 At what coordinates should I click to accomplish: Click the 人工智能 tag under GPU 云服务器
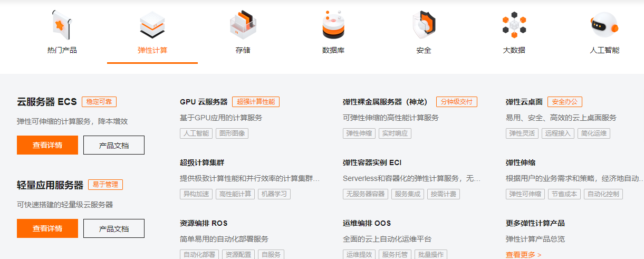196,133
